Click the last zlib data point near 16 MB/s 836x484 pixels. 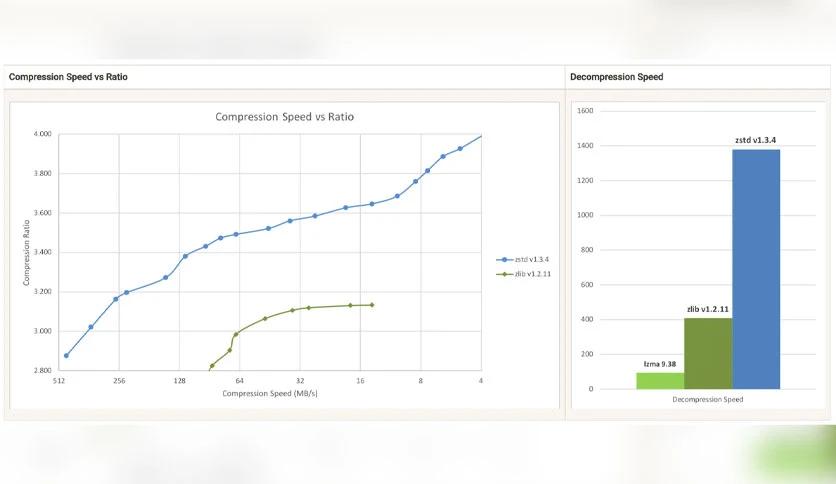372,305
